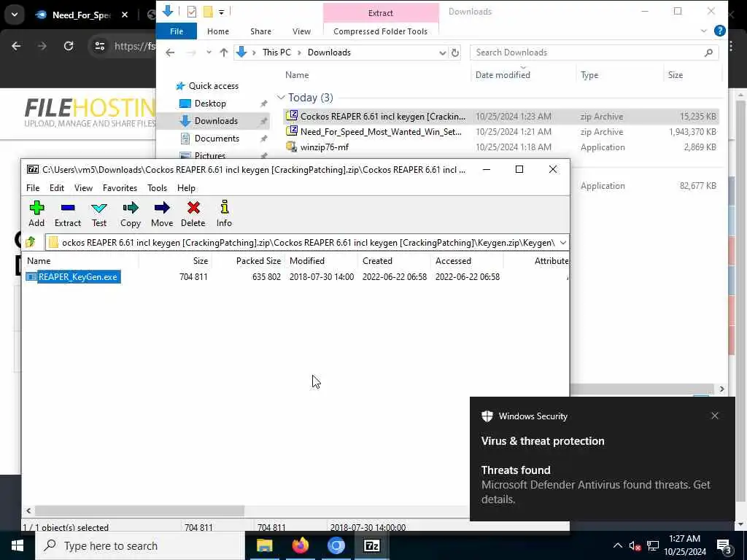Click the 7-Zip taskbar icon
This screenshot has height=560, width=747.
tap(371, 545)
